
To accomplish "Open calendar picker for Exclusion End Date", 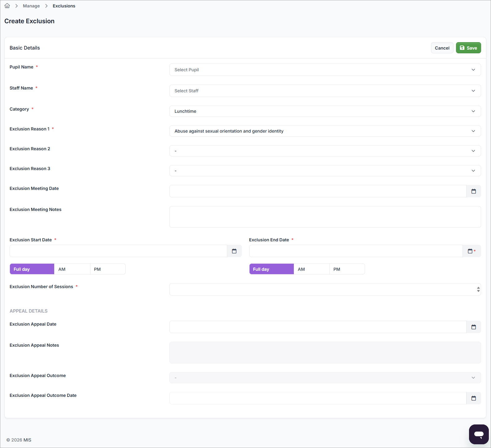I will 470,251.
